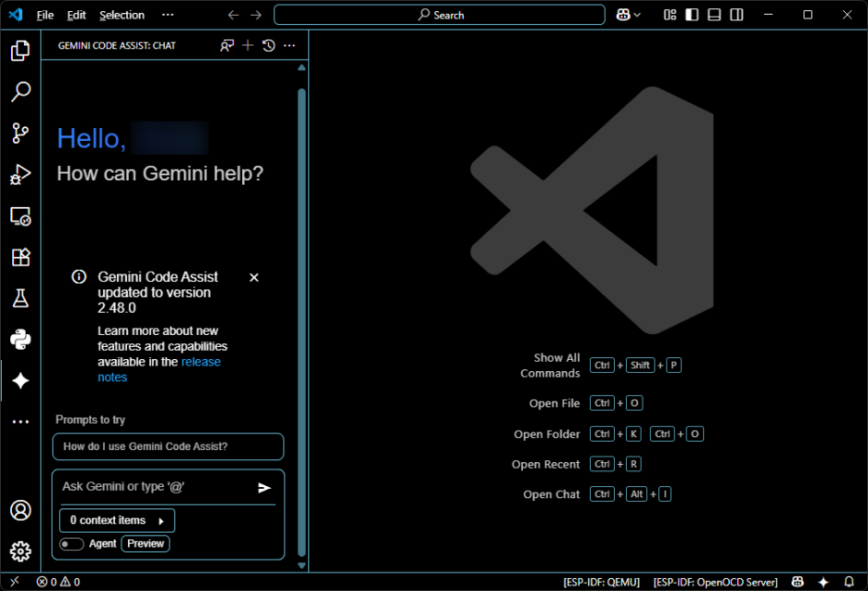Toggle the bottom panel visibility

(x=714, y=15)
